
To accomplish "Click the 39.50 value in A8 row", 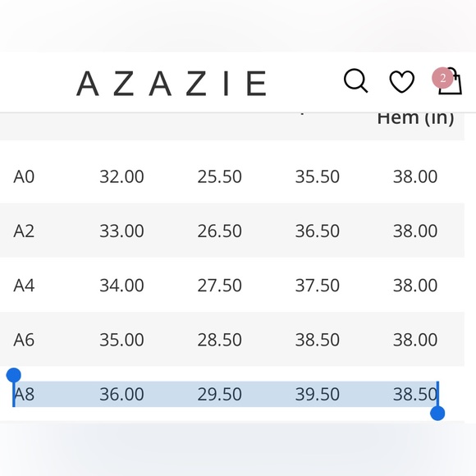I will pyautogui.click(x=318, y=394).
